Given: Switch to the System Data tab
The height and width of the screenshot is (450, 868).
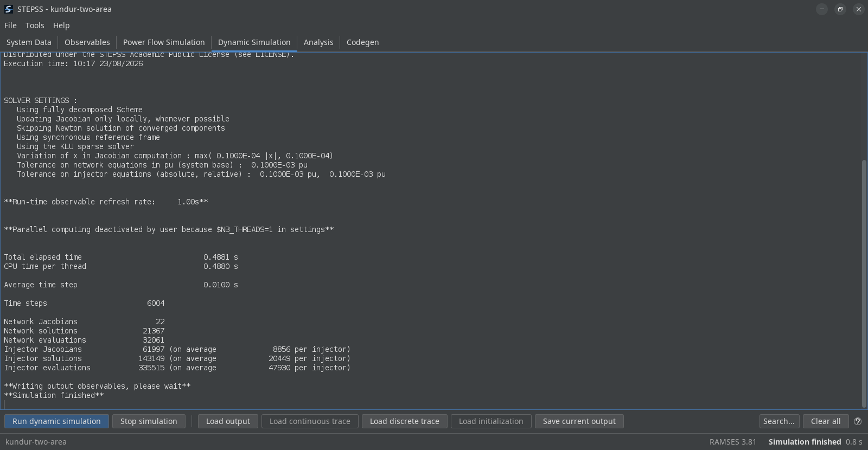Looking at the screenshot, I should pyautogui.click(x=29, y=42).
